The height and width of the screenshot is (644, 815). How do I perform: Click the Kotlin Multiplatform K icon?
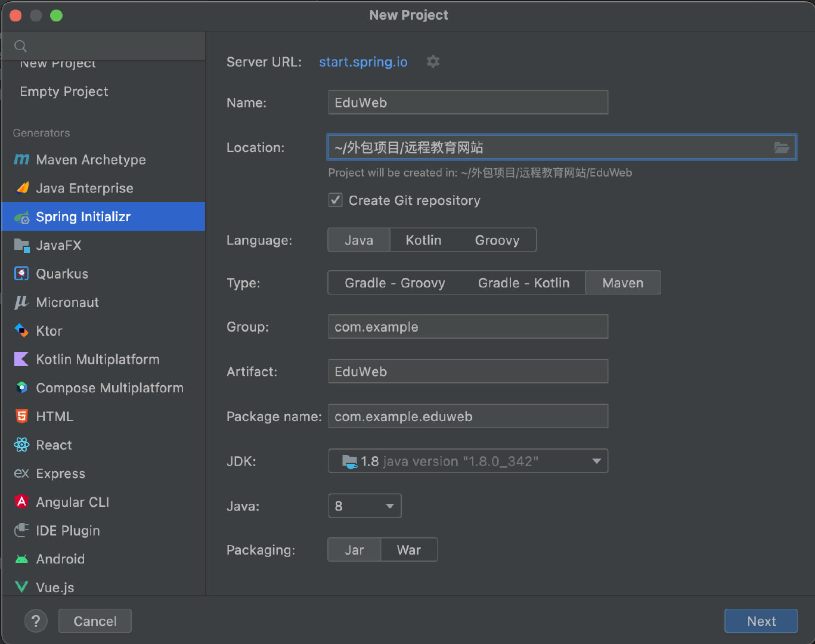[21, 359]
